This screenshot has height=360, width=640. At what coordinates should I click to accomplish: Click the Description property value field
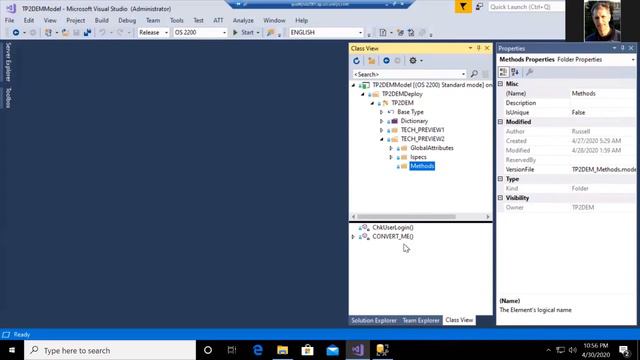(603, 103)
